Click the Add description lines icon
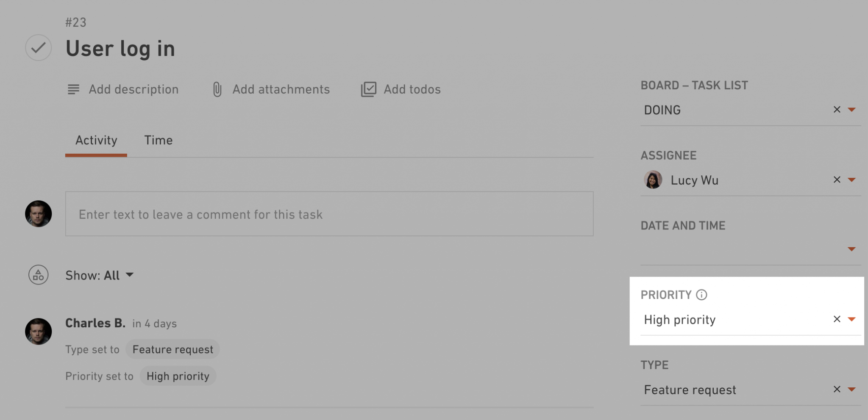The image size is (868, 420). [x=73, y=89]
